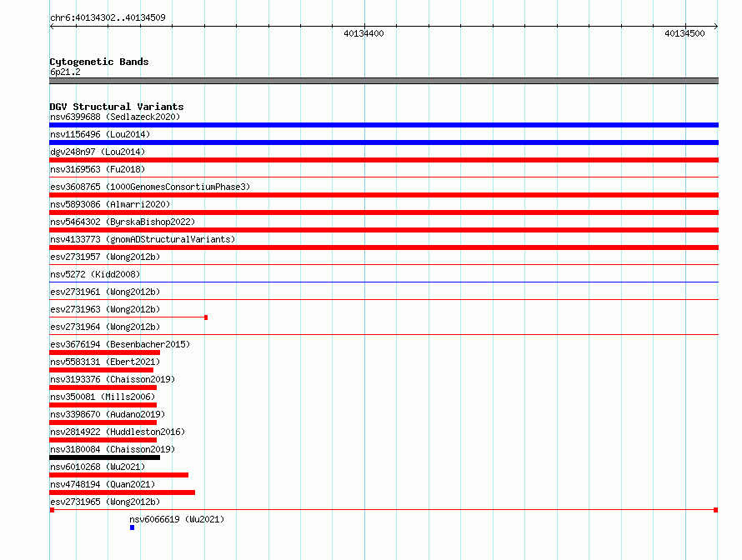Click nsv6066619 (Wu2021) label
The width and height of the screenshot is (742, 560).
coord(177,519)
